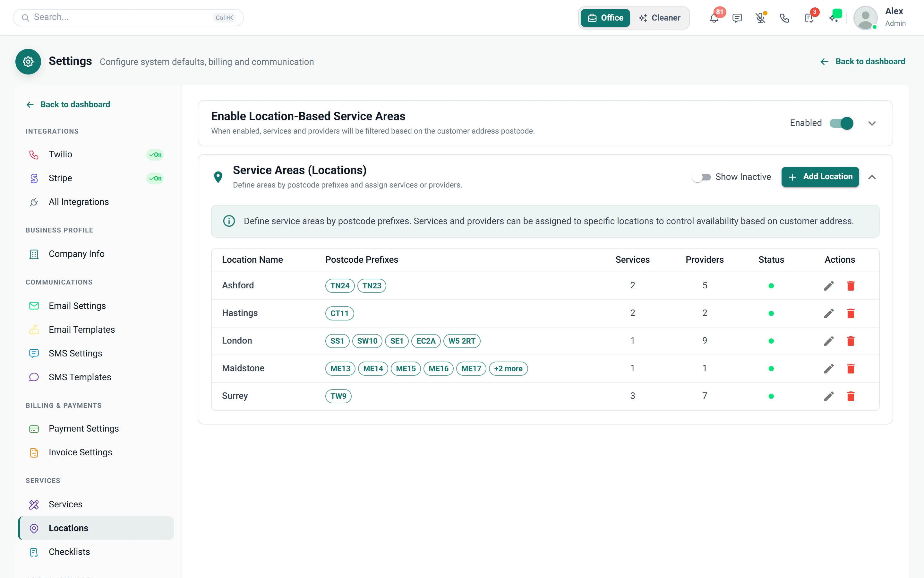Screen dimensions: 924x578
Task: Switch to Cleaner mode
Action: coord(659,18)
